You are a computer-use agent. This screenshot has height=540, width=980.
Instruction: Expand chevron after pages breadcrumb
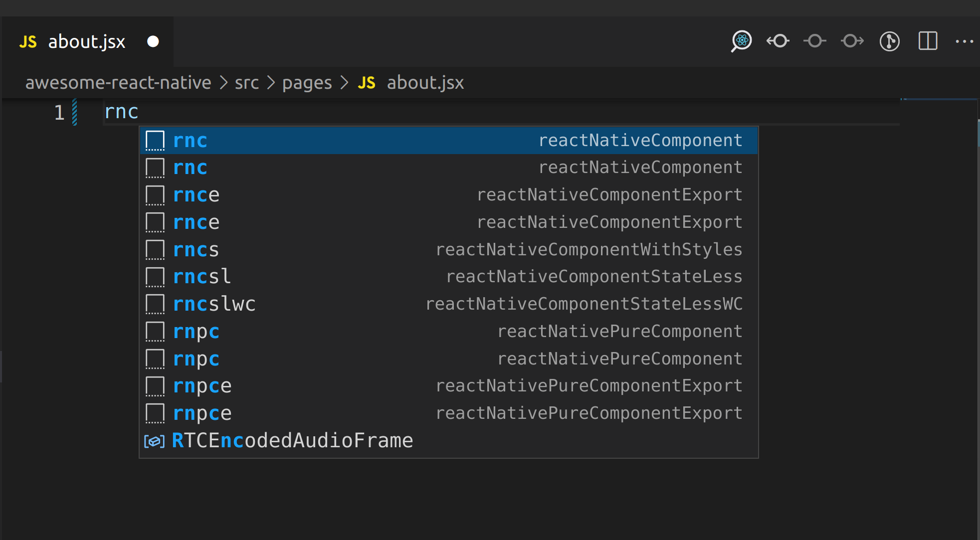coord(344,83)
